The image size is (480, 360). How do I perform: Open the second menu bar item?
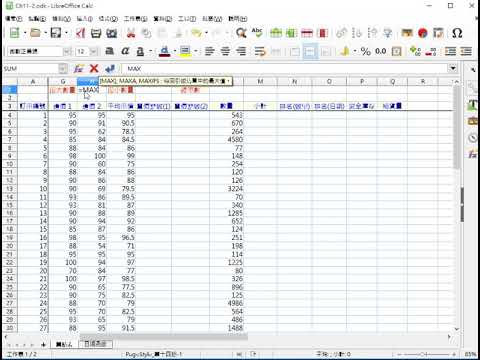[x=37, y=19]
